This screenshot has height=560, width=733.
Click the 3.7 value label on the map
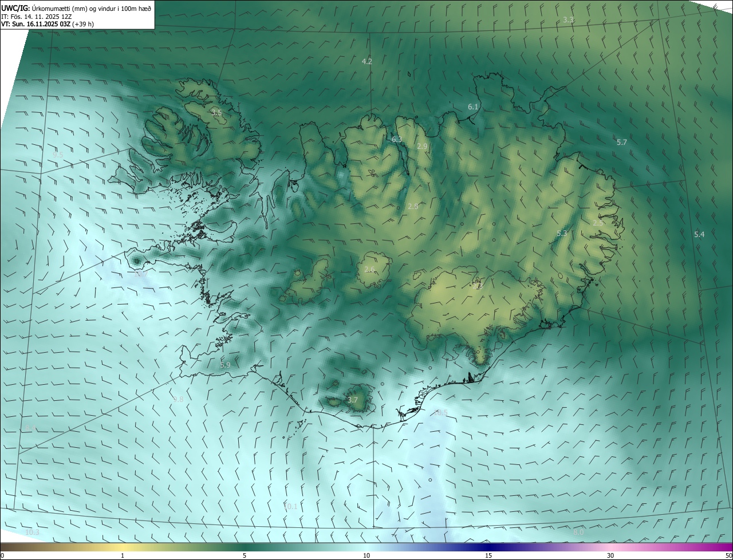(353, 400)
